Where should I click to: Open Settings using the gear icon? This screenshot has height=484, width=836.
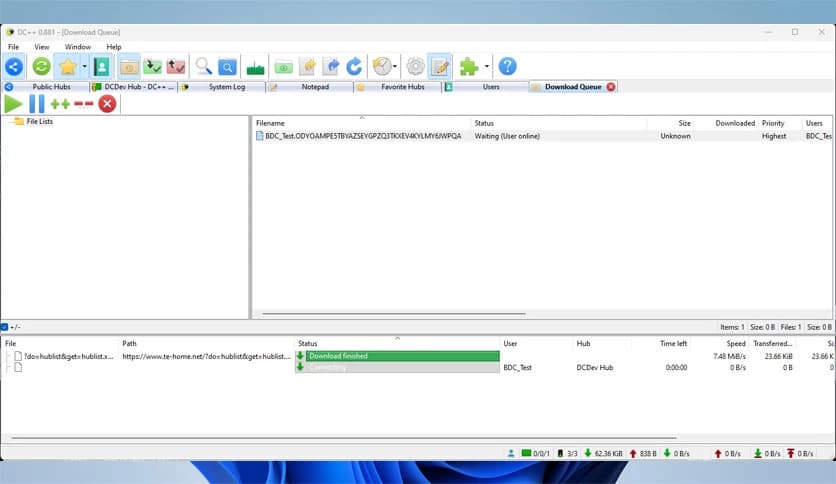pyautogui.click(x=415, y=67)
